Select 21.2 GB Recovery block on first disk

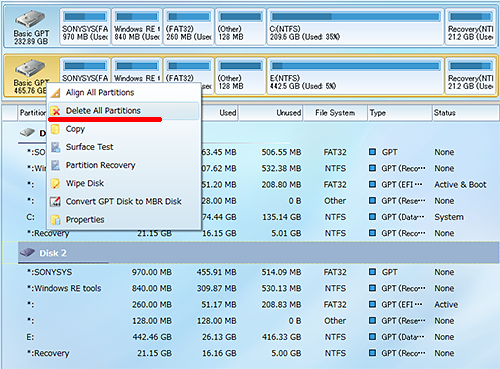coord(470,27)
